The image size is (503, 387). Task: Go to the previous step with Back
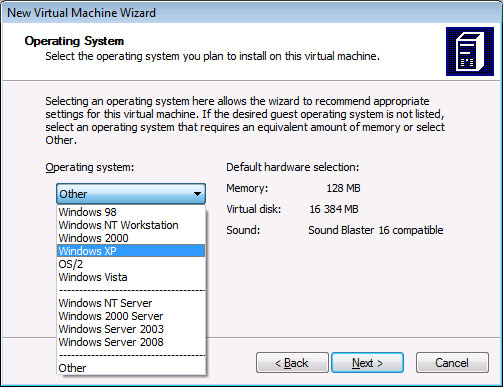[x=292, y=363]
